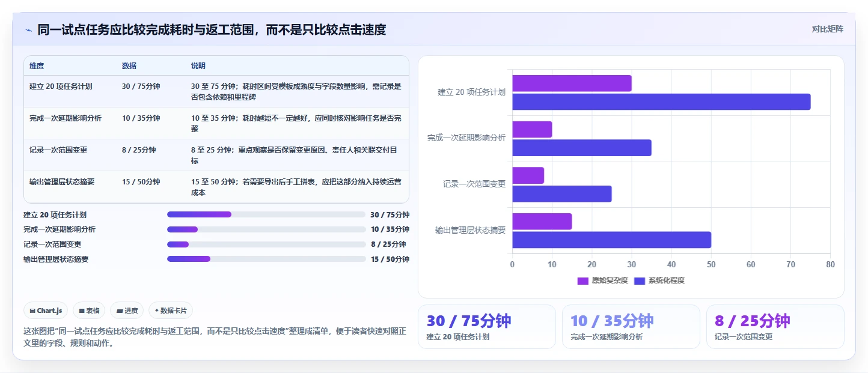Click progress row label 记录一次范围变更
The height and width of the screenshot is (373, 868).
[x=52, y=244]
